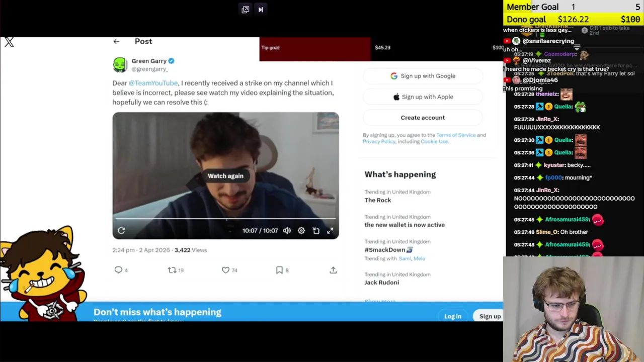
Task: Click the pop-out window icon at top
Action: point(246,10)
